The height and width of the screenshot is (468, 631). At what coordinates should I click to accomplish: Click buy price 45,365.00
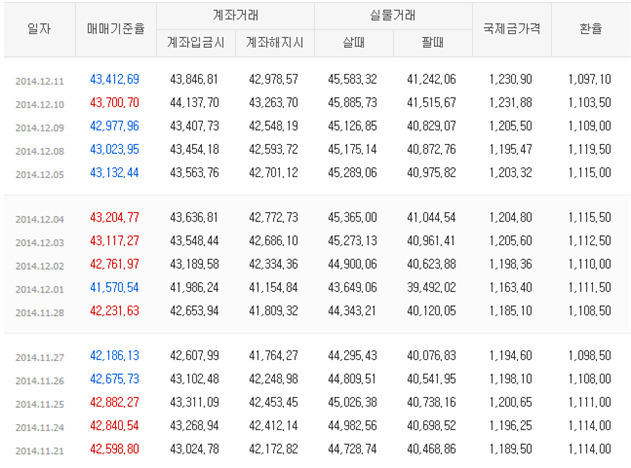353,217
